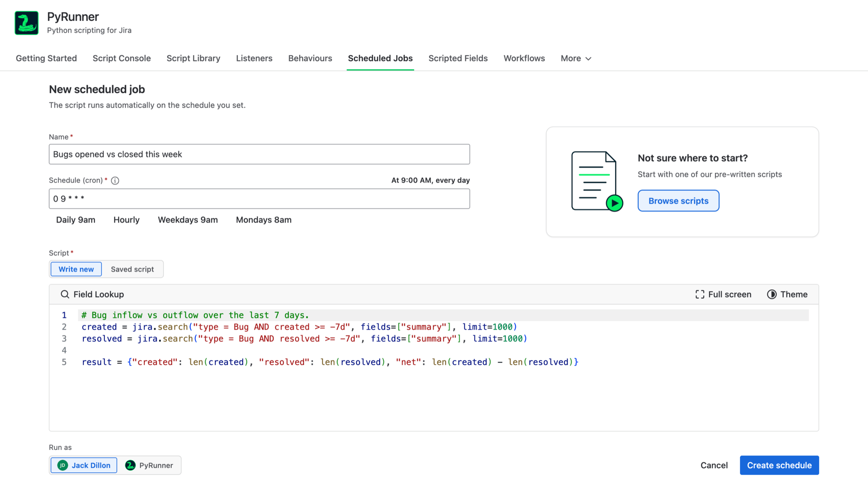Screen dimensions: 868x484
Task: Click the Browse scripts button
Action: (678, 201)
